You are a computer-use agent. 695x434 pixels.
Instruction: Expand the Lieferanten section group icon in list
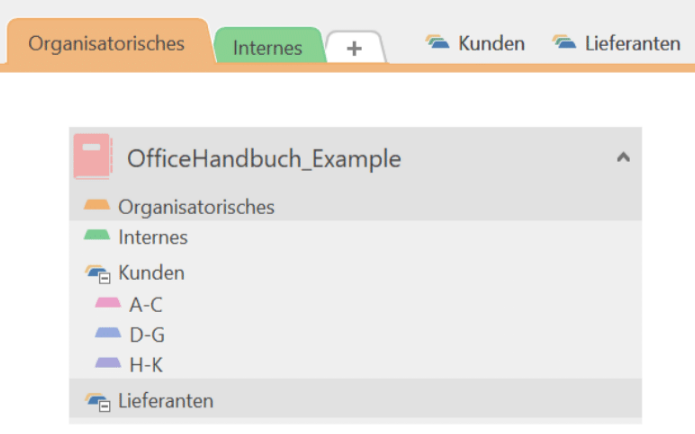tap(97, 401)
